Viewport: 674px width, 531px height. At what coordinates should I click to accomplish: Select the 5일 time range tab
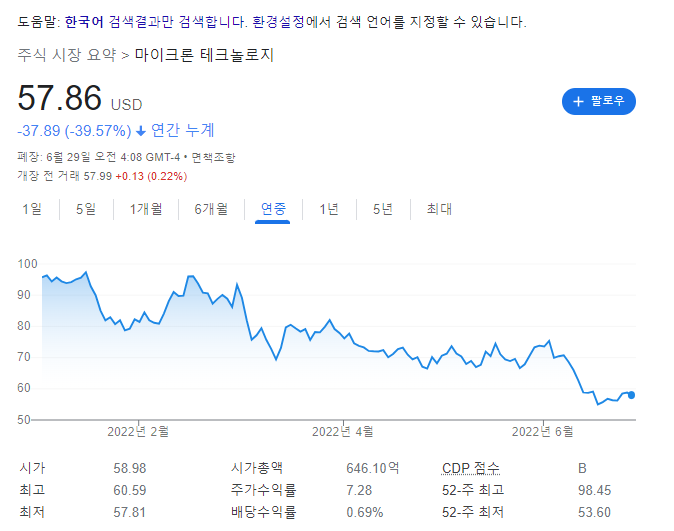tap(86, 209)
